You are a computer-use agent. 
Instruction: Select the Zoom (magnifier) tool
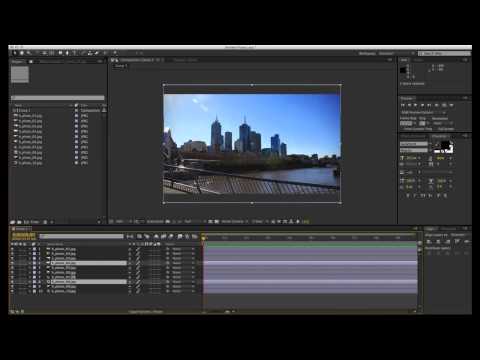pyautogui.click(x=29, y=53)
